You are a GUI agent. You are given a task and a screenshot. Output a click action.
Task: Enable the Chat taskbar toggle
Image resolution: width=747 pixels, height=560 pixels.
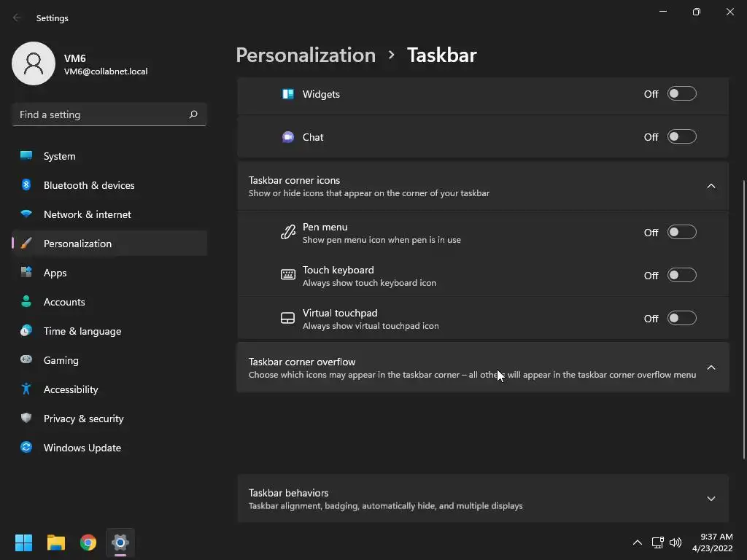point(682,137)
